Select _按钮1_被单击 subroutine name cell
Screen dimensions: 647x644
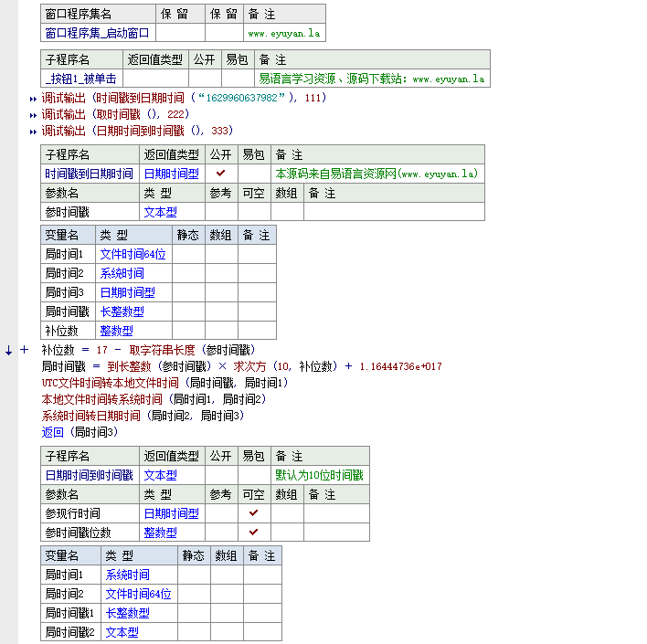[x=81, y=79]
